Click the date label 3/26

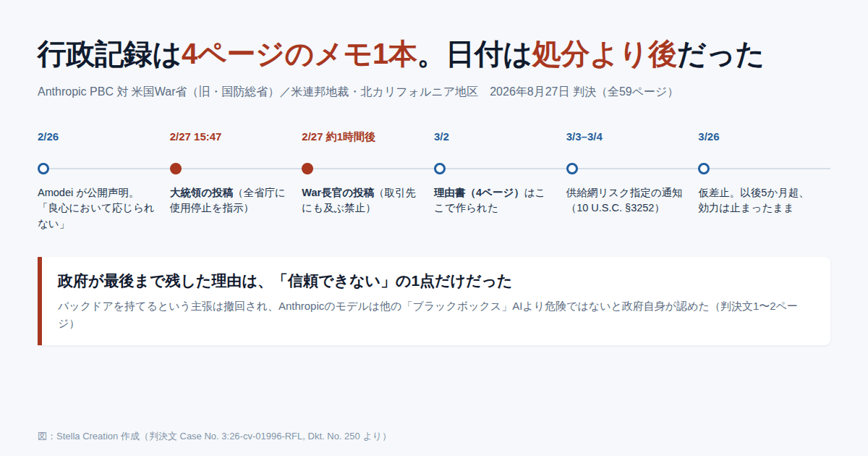709,137
